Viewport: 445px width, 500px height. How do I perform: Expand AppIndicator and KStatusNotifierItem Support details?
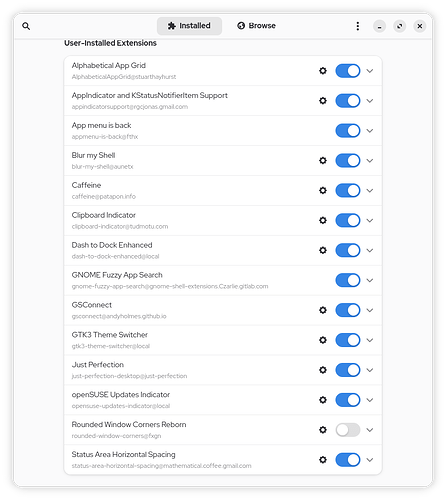tap(370, 101)
